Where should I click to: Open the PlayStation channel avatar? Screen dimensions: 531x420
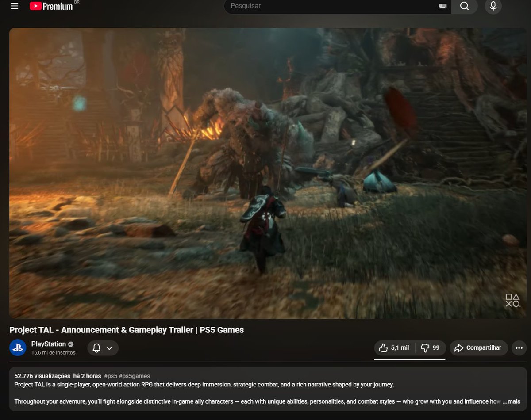pos(18,348)
